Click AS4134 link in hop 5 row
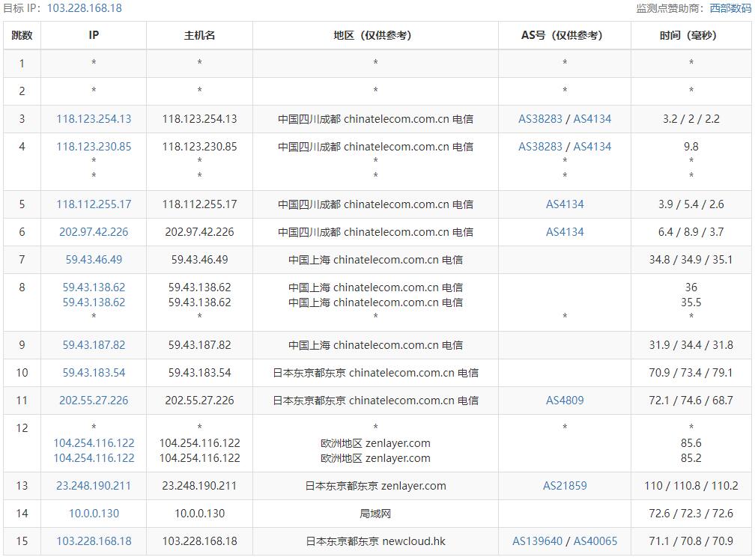 565,204
